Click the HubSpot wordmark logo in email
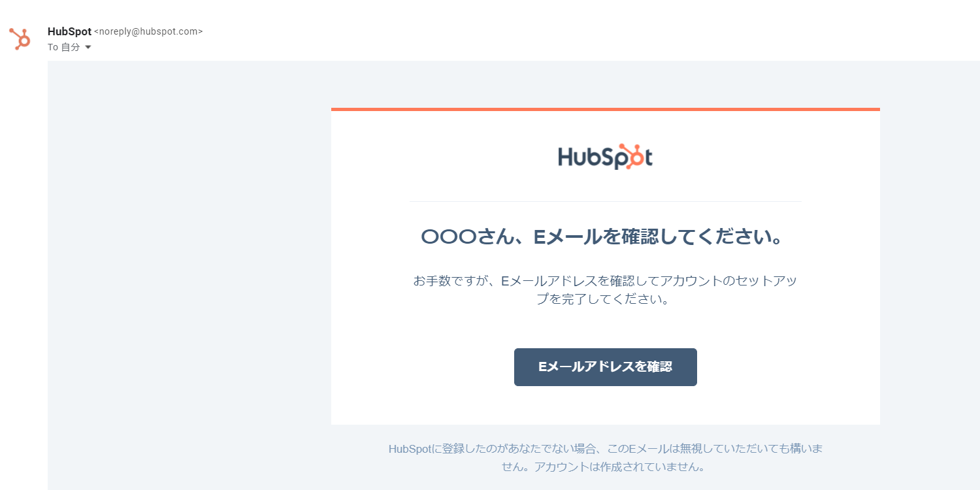The width and height of the screenshot is (980, 490). (605, 157)
